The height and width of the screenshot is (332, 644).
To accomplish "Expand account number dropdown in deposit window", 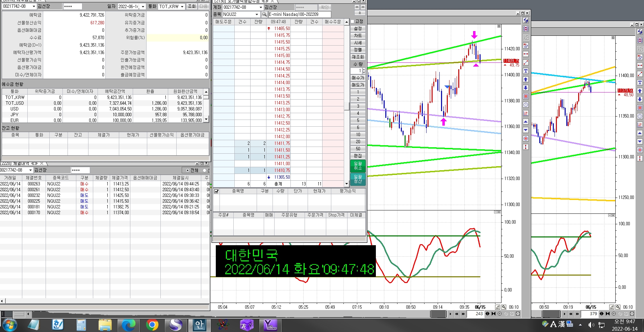I will coord(34,6).
